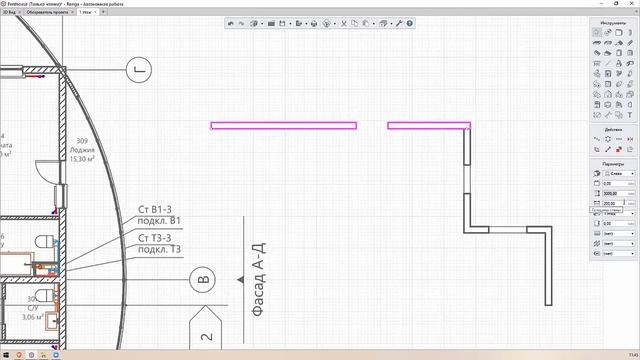Undo the last action in toolbar
This screenshot has width=640, height=360.
231,24
